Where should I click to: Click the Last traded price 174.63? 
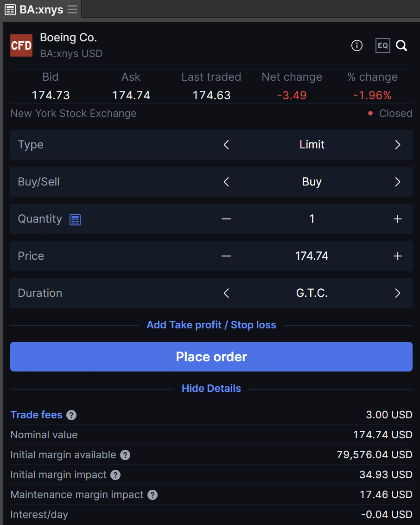(211, 96)
